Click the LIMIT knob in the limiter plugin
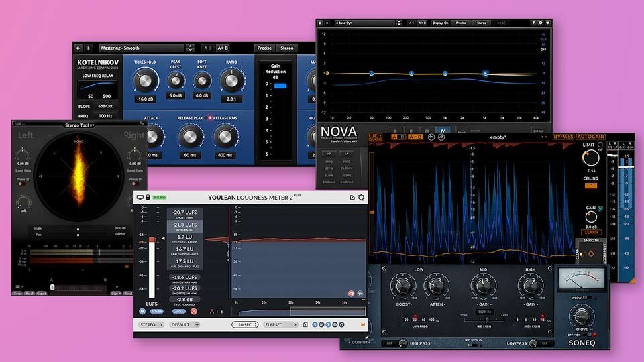 [590, 158]
